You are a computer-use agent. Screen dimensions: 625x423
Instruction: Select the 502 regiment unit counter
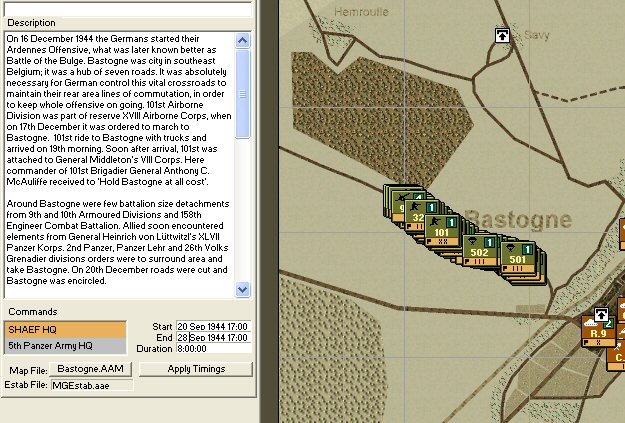(480, 250)
